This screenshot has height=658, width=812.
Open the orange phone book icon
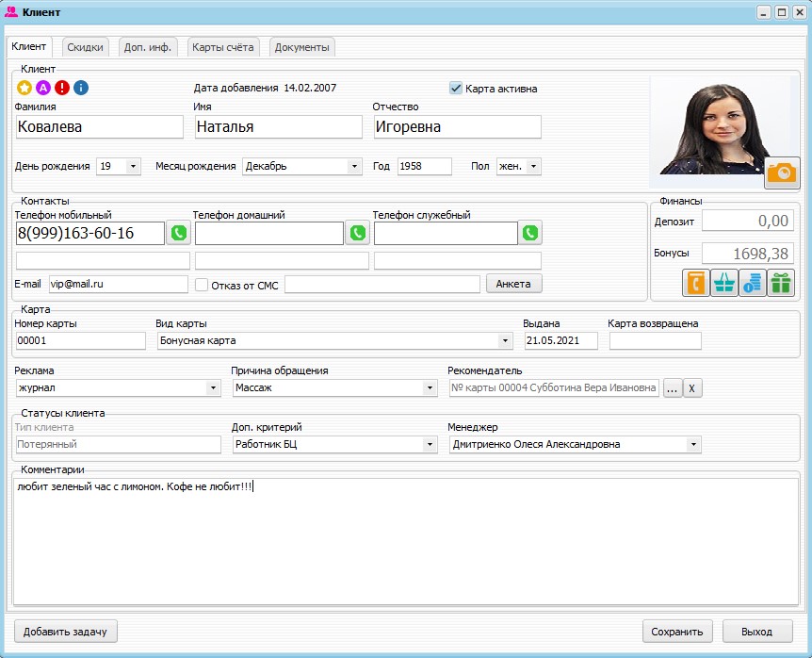[696, 283]
